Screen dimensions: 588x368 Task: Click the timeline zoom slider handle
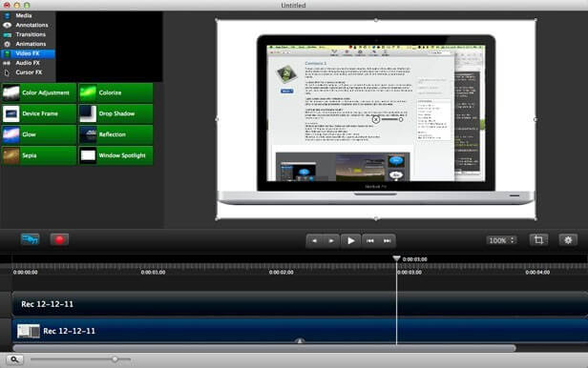point(115,359)
